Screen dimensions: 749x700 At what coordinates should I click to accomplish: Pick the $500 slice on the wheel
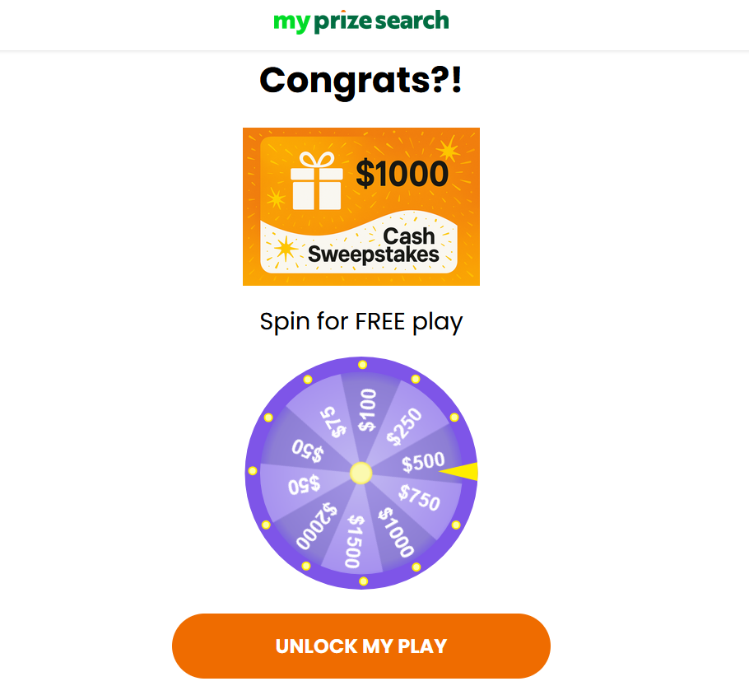[x=422, y=462]
